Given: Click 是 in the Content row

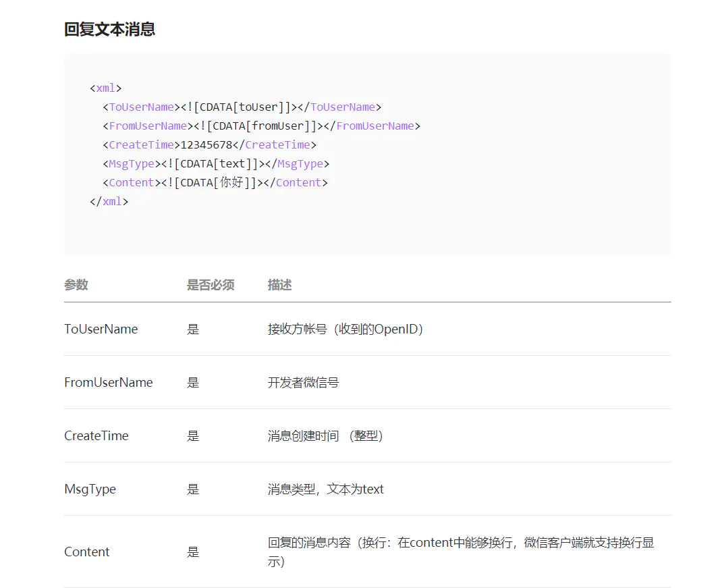Looking at the screenshot, I should [x=193, y=552].
